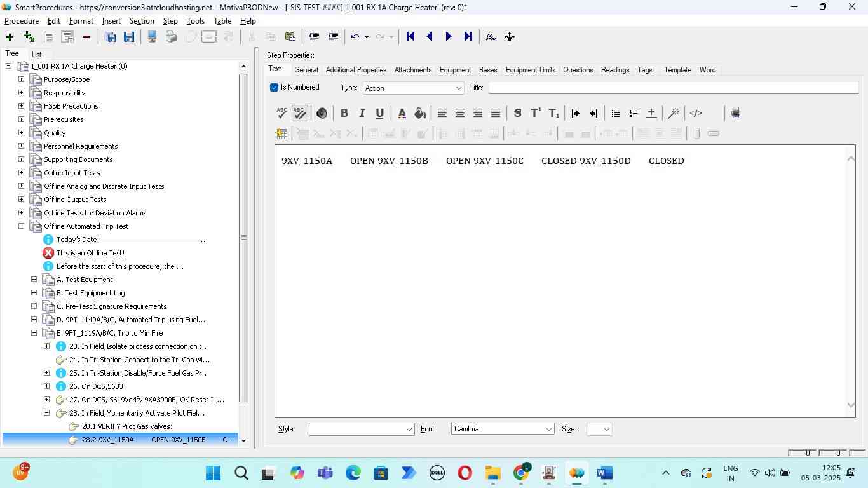Toggle bold text formatting

[x=344, y=113]
